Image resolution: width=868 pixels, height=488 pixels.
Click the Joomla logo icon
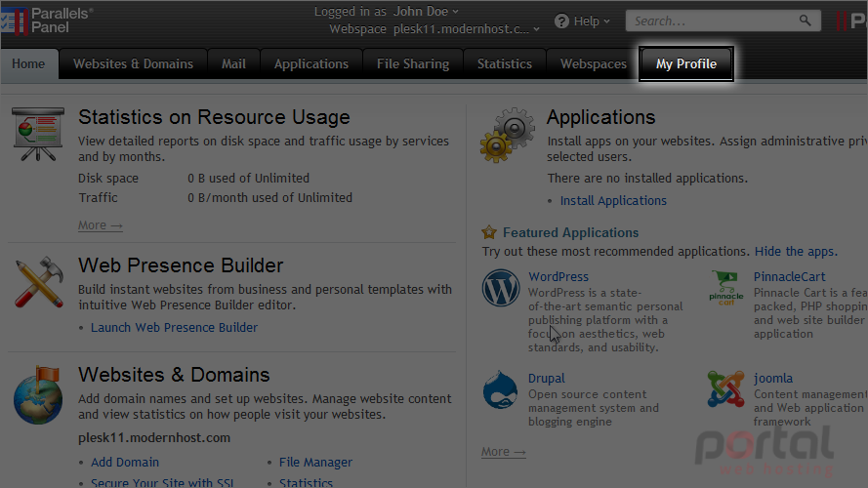[725, 389]
